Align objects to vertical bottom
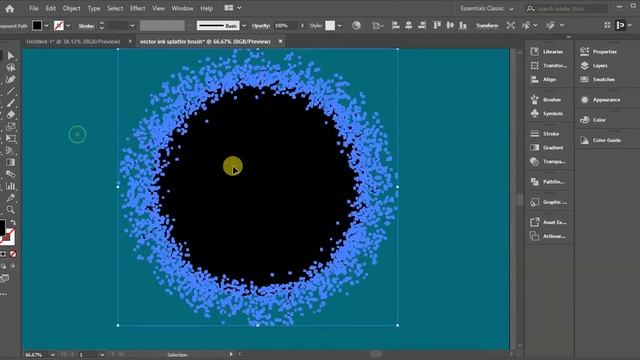Screen dimensions: 640x360 pos(463,25)
